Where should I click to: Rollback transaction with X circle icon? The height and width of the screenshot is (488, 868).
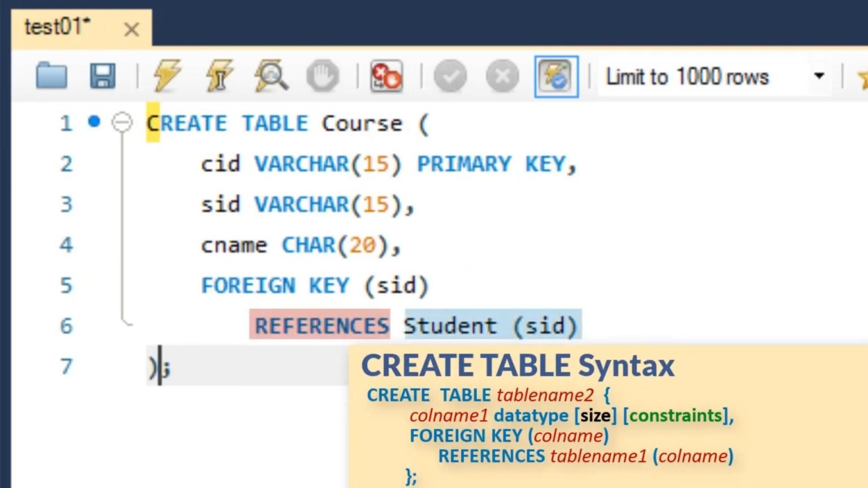coord(502,76)
